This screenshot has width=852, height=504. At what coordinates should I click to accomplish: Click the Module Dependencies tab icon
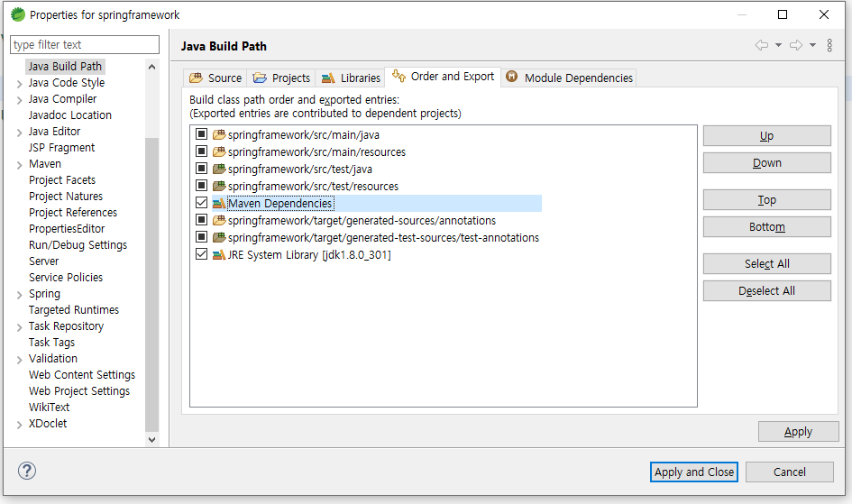tap(512, 77)
